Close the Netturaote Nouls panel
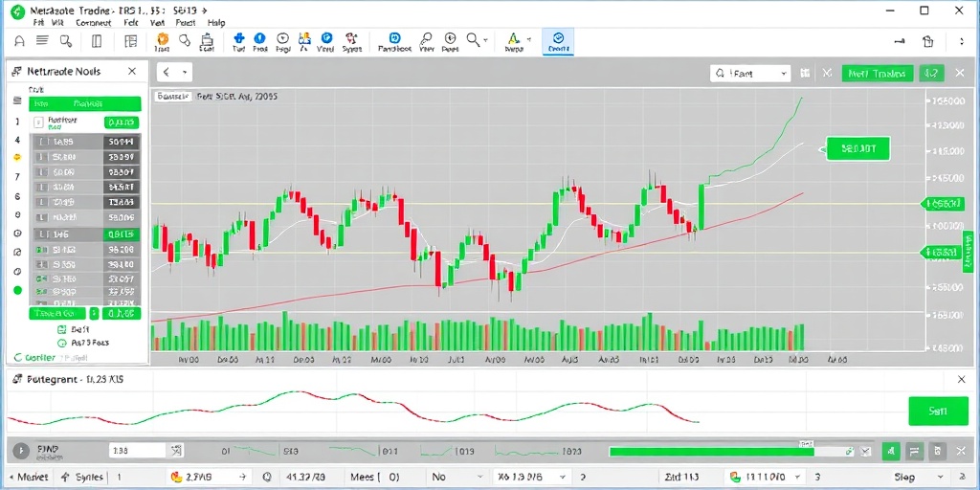 pos(134,72)
